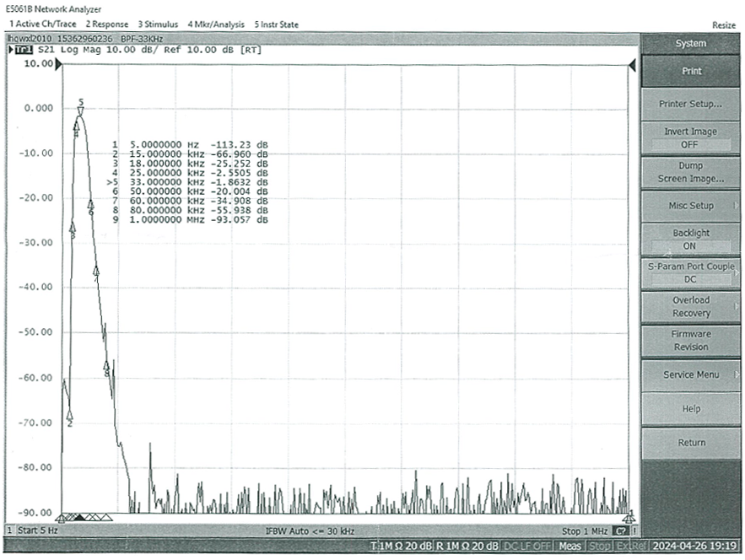745x560 pixels.
Task: Toggle the Backlight ON setting
Action: [x=689, y=239]
